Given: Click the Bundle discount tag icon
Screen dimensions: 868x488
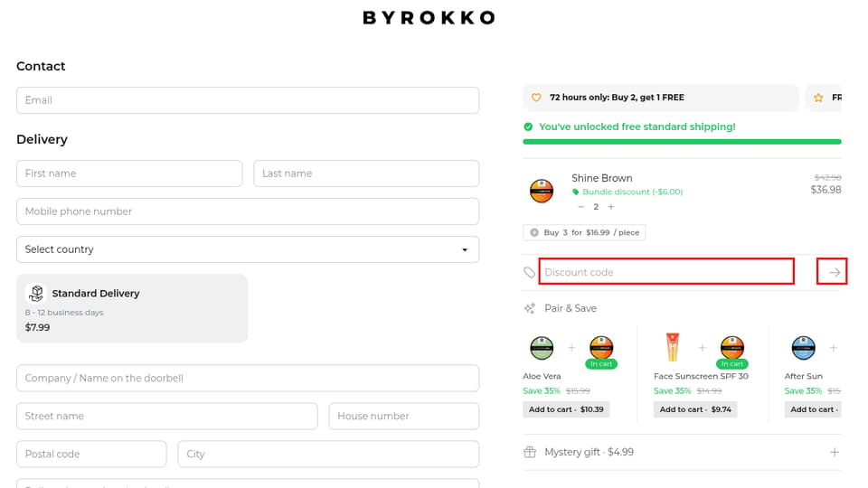Looking at the screenshot, I should pyautogui.click(x=576, y=192).
